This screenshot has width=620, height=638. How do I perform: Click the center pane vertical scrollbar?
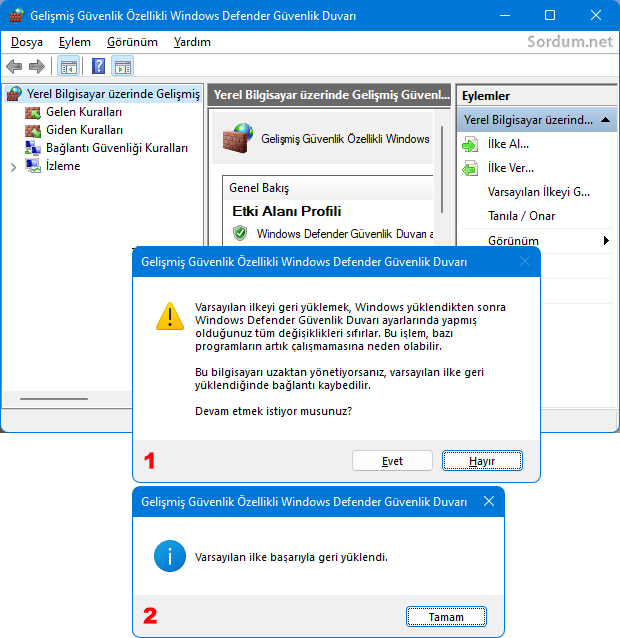(442, 169)
